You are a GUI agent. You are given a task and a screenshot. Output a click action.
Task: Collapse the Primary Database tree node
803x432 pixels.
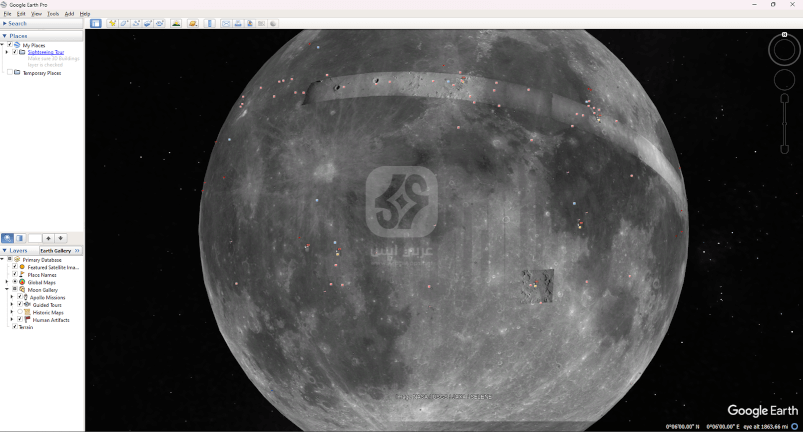pyautogui.click(x=3, y=260)
